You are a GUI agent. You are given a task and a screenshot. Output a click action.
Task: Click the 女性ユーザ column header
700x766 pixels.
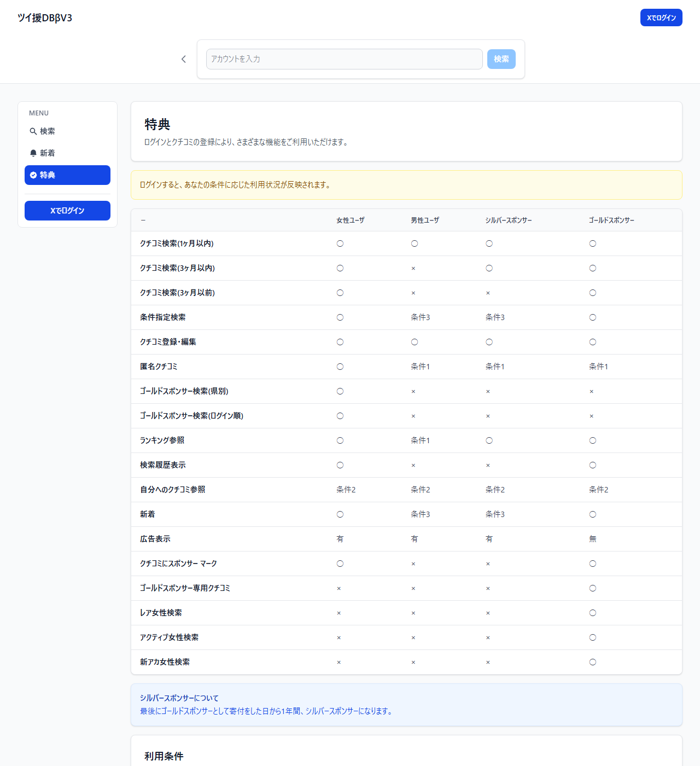click(351, 220)
